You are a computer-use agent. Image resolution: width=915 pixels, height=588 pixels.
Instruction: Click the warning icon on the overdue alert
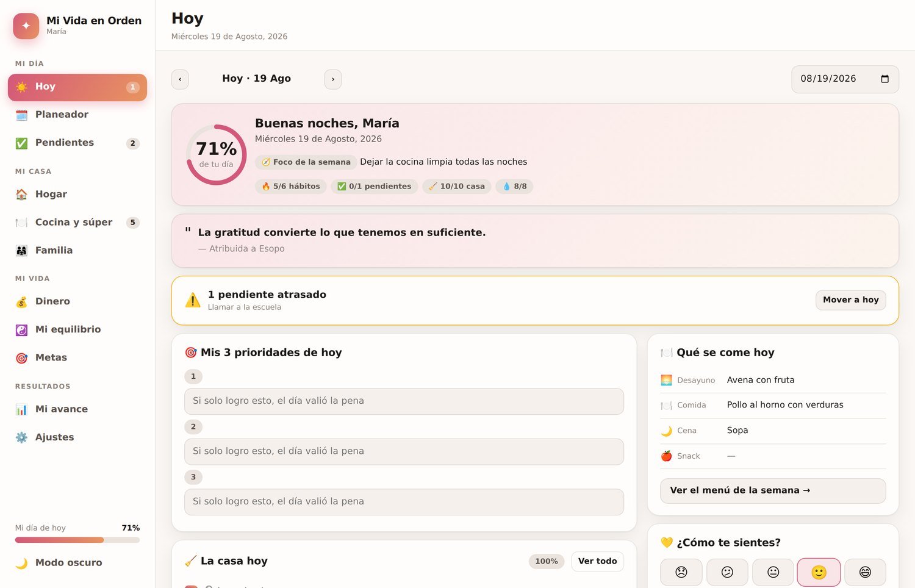click(x=193, y=300)
